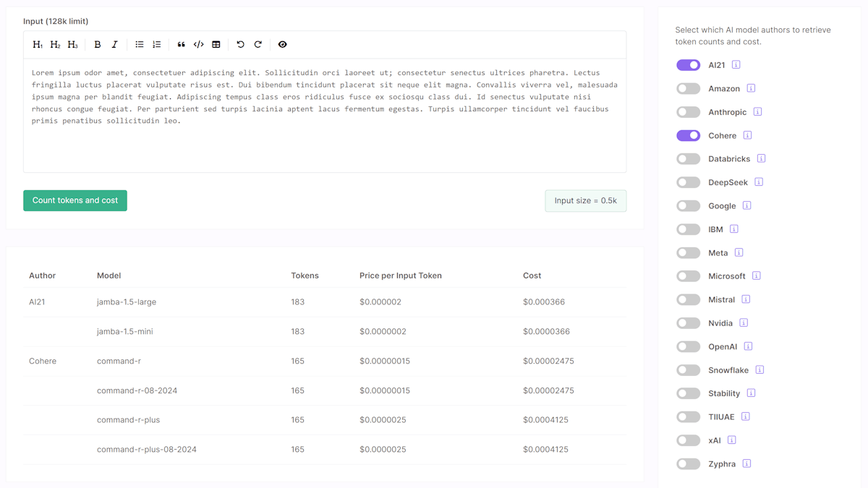Open info icon next to Amazon
This screenshot has height=488, width=868.
pos(751,88)
